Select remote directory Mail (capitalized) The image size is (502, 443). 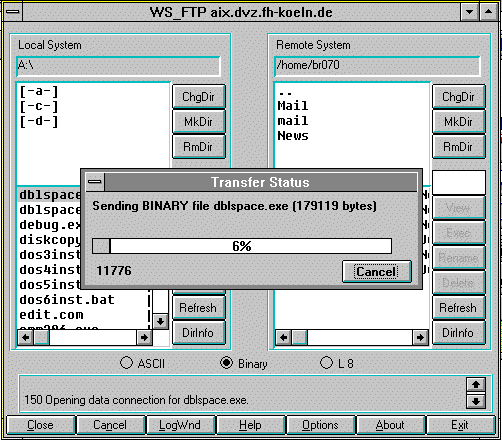click(x=293, y=106)
